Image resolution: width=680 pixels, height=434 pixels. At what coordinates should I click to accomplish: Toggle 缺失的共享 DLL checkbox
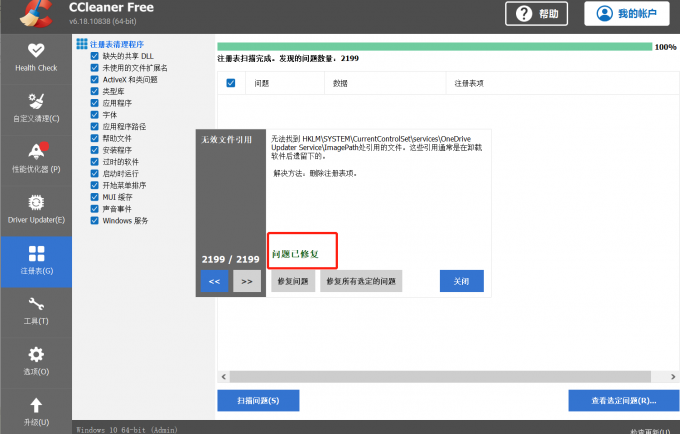tap(94, 56)
